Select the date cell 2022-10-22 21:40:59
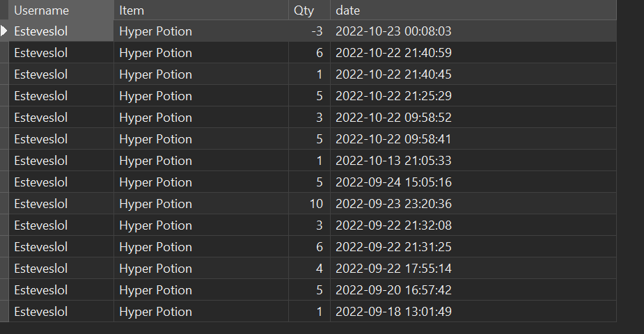Viewport: 644px width, 334px height. pos(473,52)
